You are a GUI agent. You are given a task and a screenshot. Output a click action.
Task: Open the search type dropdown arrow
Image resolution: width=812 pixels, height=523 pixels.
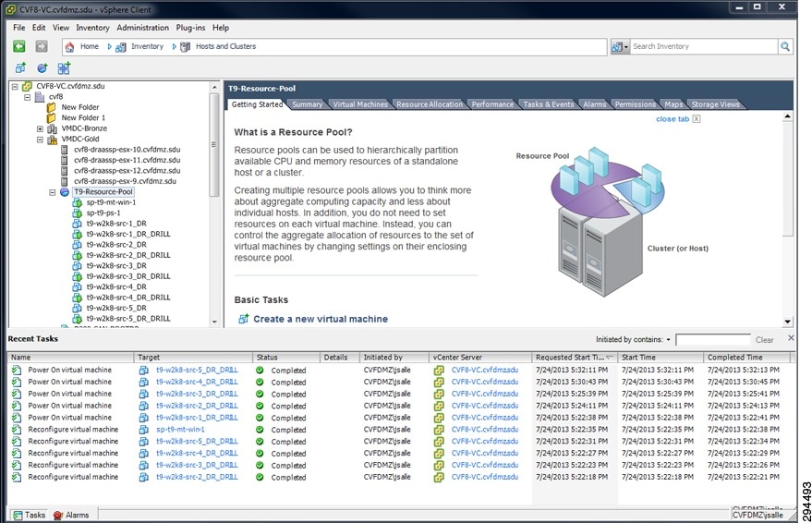(x=625, y=47)
